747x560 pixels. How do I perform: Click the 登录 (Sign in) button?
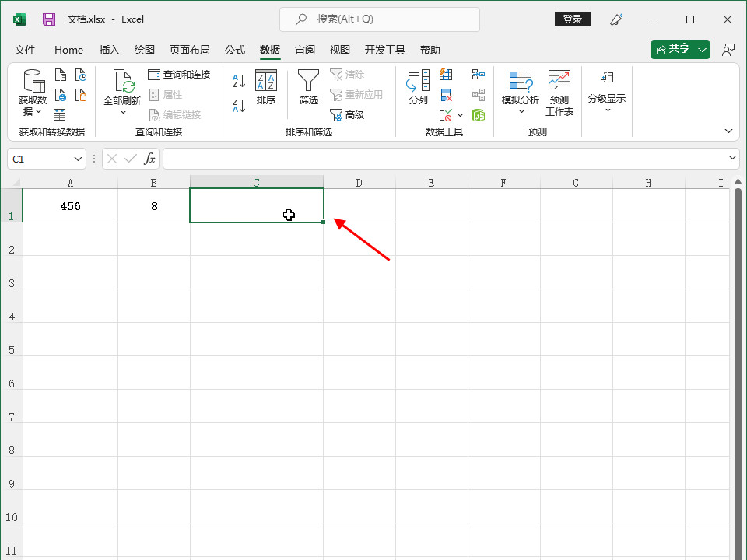572,19
